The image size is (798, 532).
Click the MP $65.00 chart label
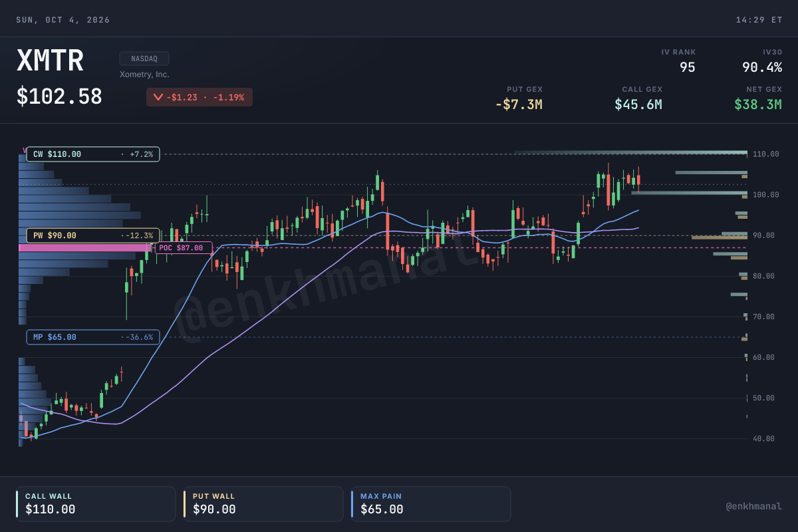click(93, 337)
